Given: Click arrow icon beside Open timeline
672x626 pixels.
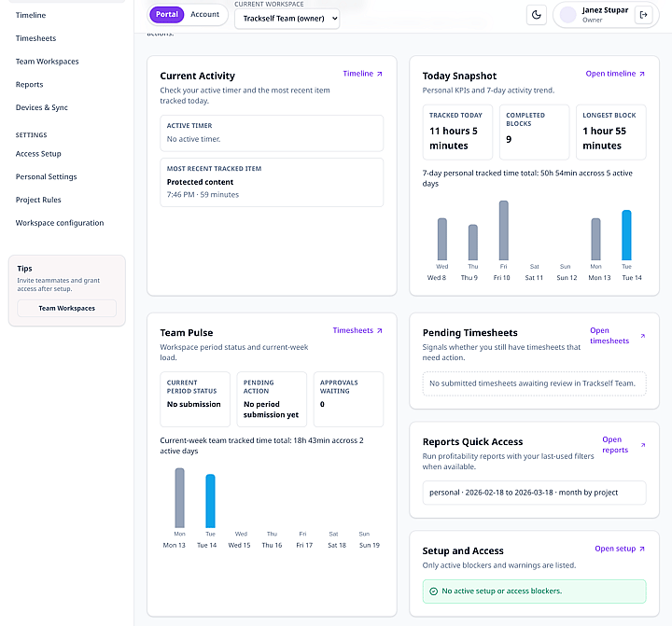Looking at the screenshot, I should coord(642,74).
